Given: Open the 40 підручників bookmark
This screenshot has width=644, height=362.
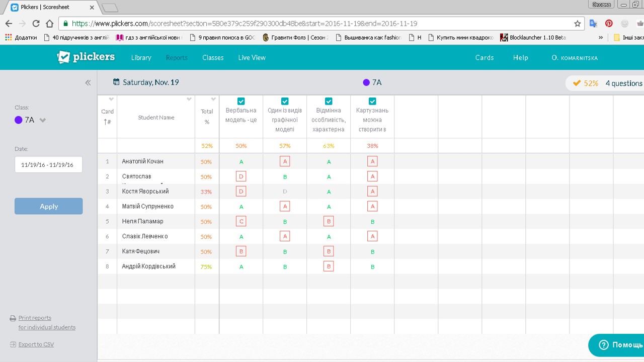Looking at the screenshot, I should [x=76, y=37].
